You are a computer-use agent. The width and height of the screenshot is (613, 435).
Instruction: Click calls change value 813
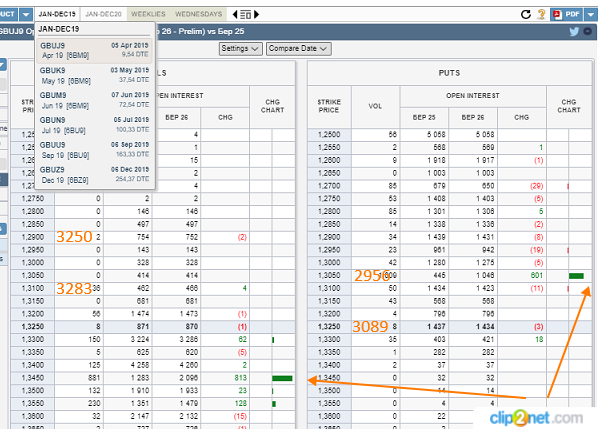click(240, 378)
